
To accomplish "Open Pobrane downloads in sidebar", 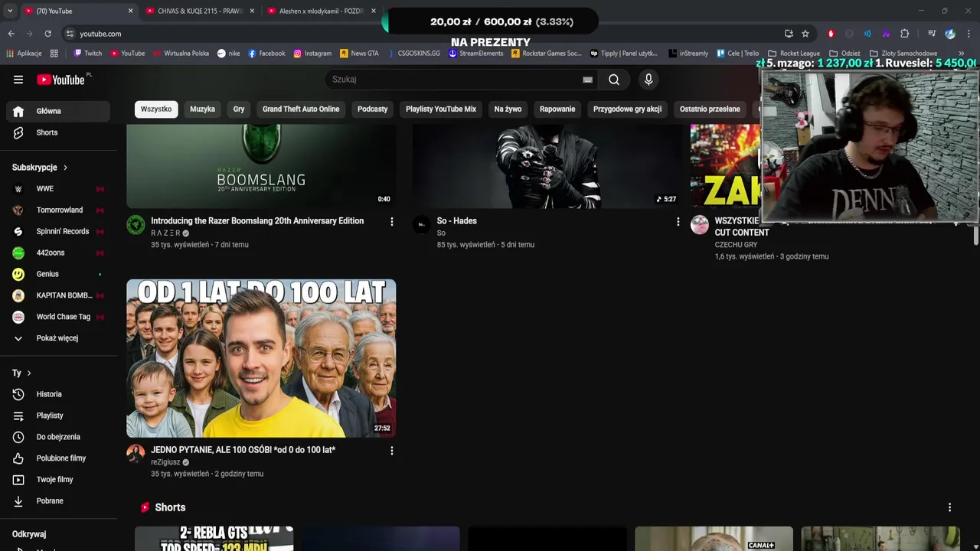I will tap(58, 501).
